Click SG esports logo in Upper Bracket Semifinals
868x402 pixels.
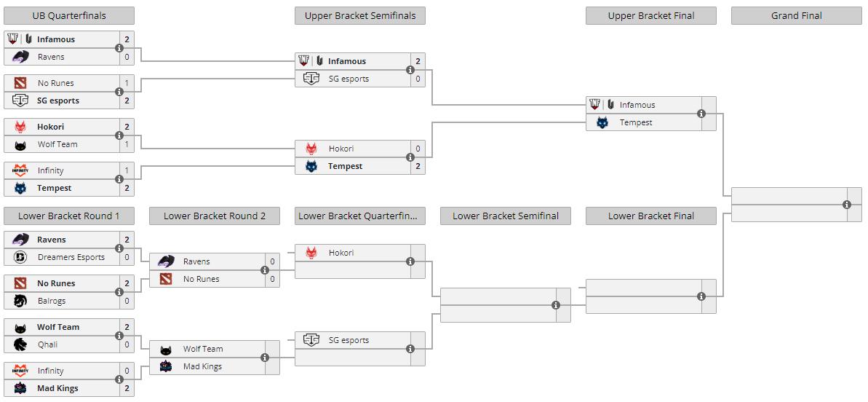(x=311, y=79)
